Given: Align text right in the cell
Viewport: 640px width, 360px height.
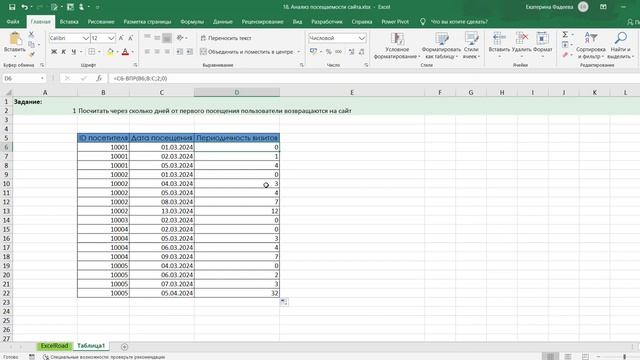Looking at the screenshot, I should point(167,52).
